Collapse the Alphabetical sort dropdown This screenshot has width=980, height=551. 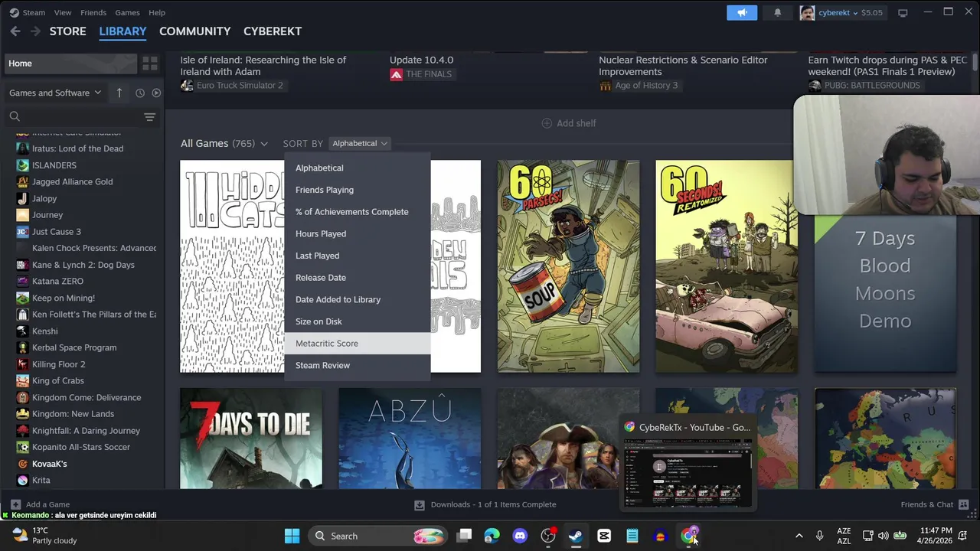point(360,143)
